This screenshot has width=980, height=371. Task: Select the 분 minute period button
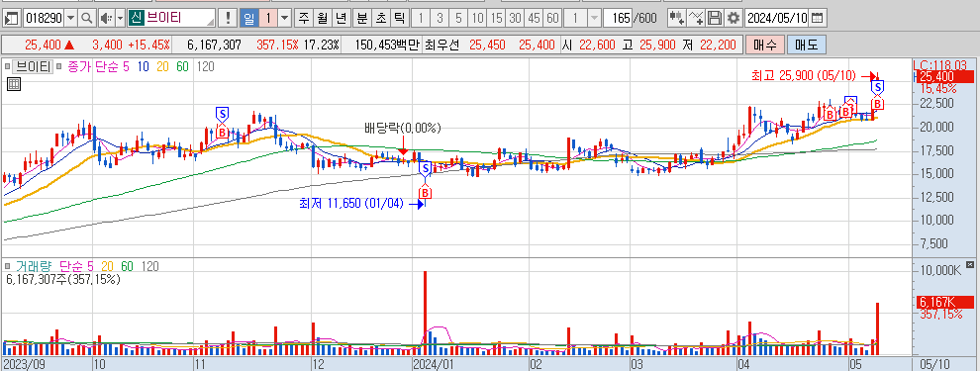(x=362, y=18)
